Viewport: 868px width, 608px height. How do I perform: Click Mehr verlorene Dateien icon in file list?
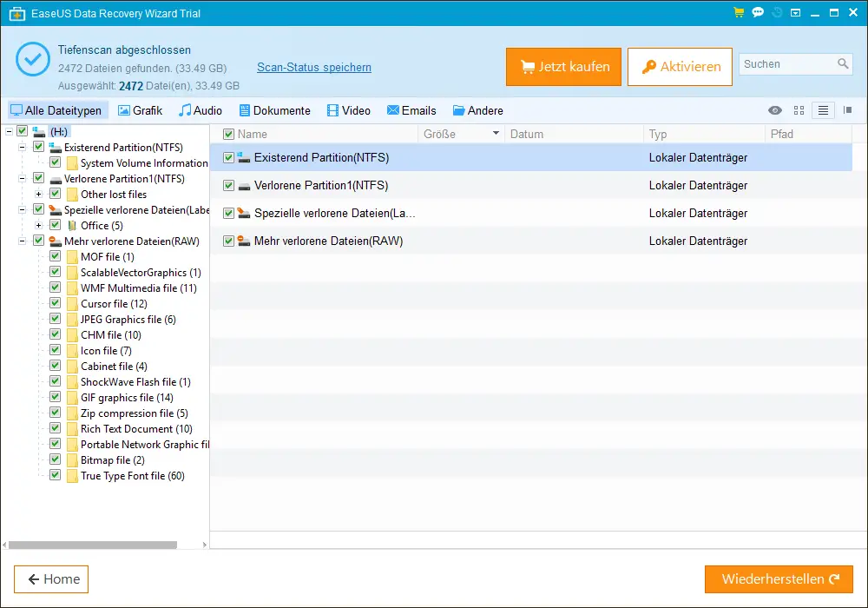(x=244, y=241)
